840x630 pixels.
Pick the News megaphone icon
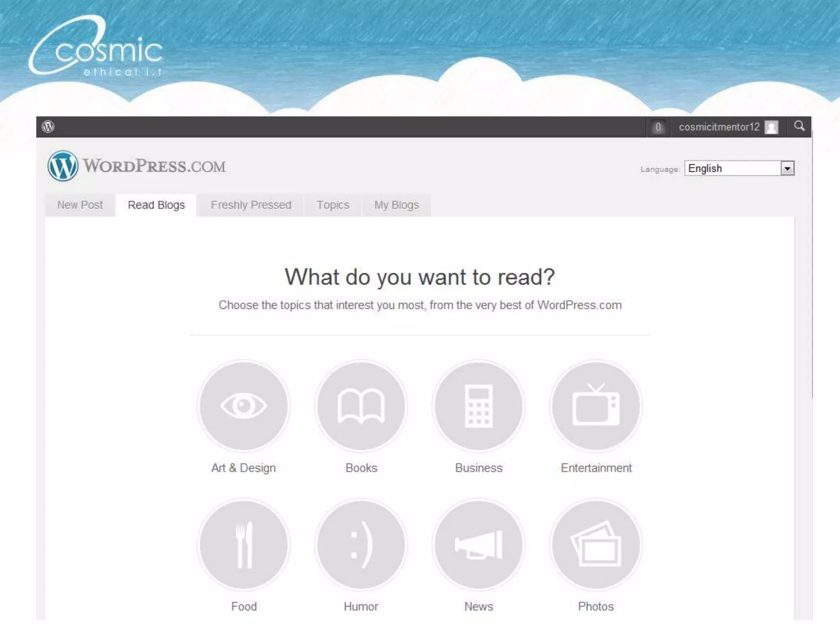pyautogui.click(x=479, y=545)
